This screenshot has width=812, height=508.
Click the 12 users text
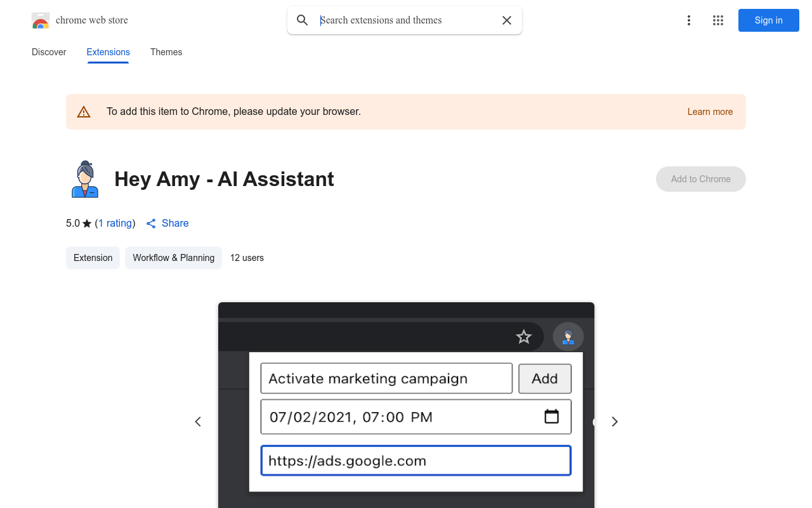point(247,258)
